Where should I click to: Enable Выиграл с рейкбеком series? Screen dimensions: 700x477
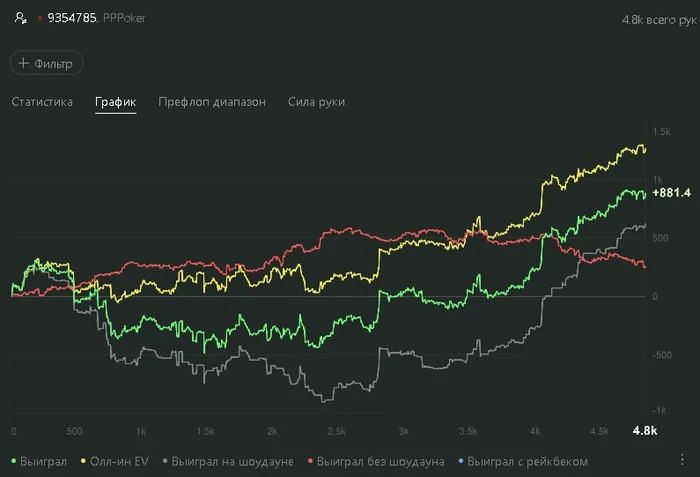pyautogui.click(x=527, y=462)
